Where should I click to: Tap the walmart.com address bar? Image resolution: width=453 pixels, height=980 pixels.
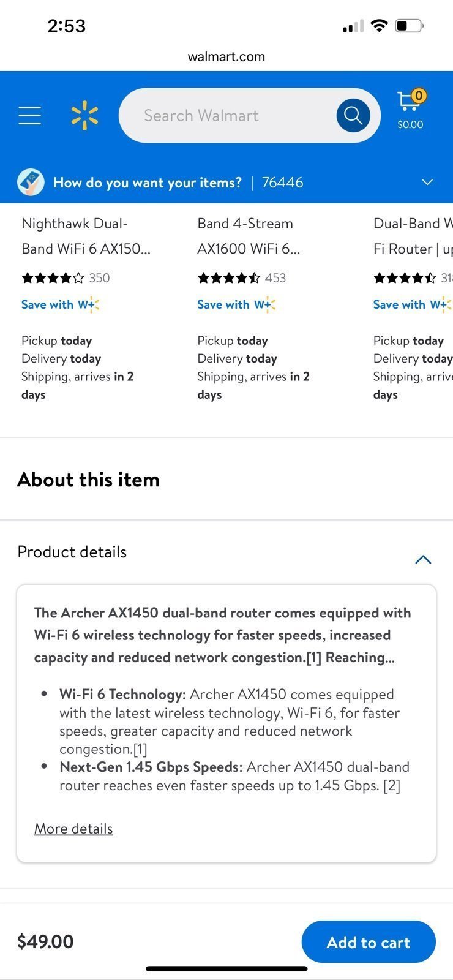(226, 56)
